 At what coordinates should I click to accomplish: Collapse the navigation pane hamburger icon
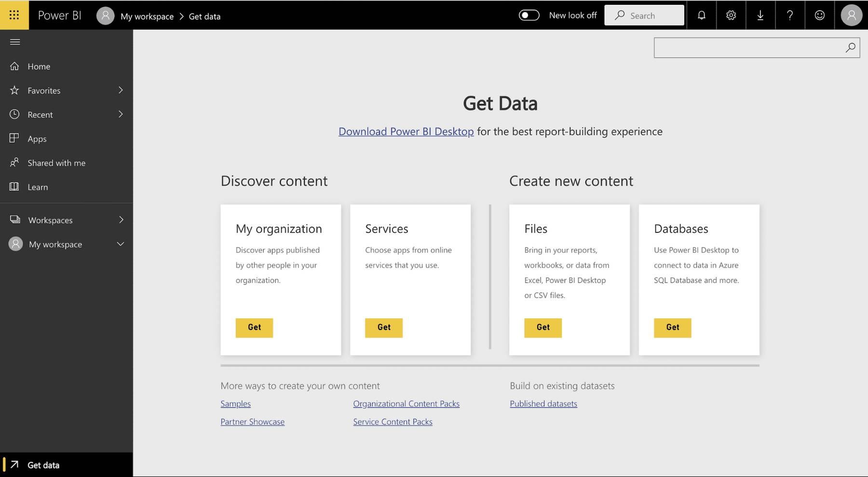(x=15, y=42)
